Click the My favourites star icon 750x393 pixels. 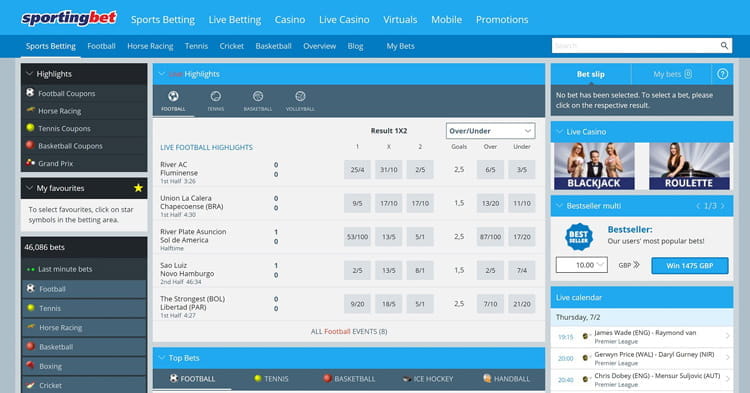[138, 188]
